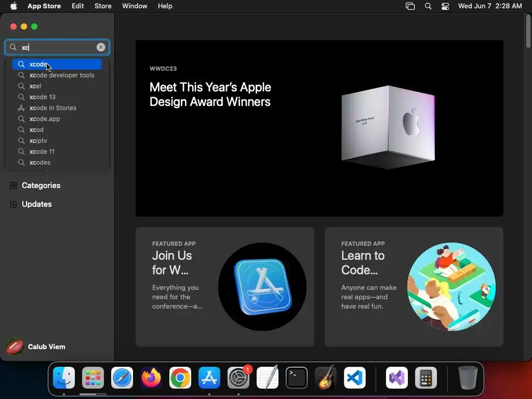Click the Apple Developer app circle icon
This screenshot has height=399, width=532.
pyautogui.click(x=262, y=287)
